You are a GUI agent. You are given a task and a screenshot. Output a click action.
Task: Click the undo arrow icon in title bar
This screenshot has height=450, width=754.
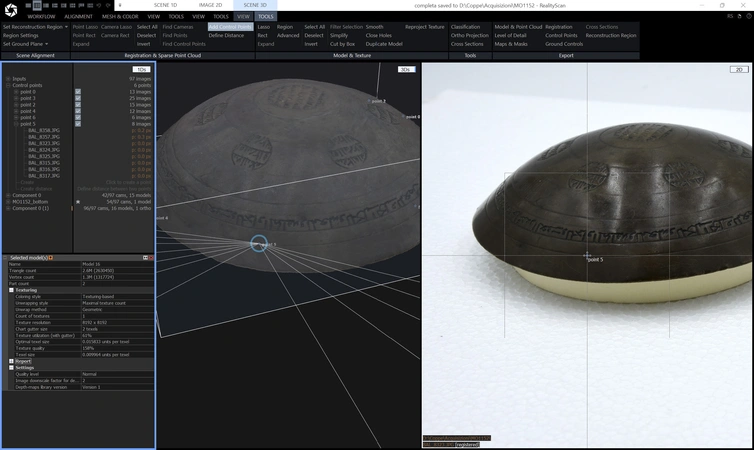[x=99, y=5]
